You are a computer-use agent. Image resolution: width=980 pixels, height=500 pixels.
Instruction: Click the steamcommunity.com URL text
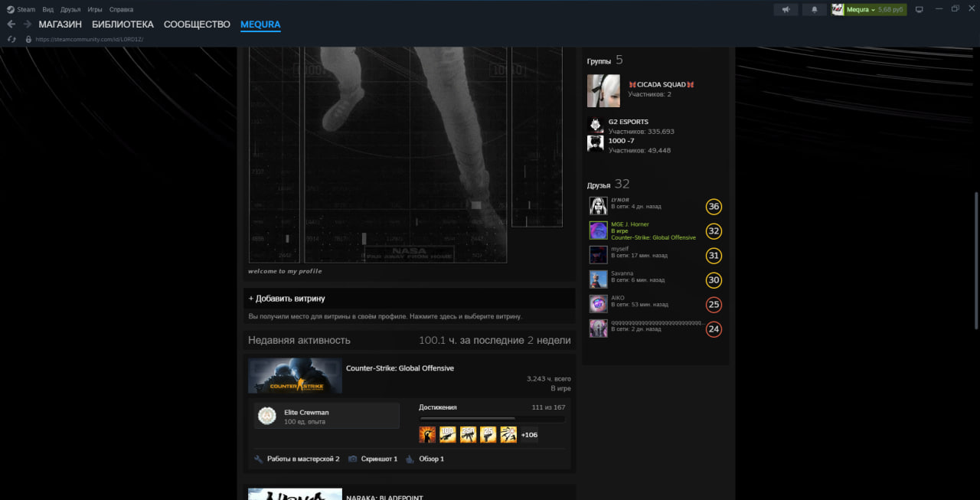click(x=90, y=39)
